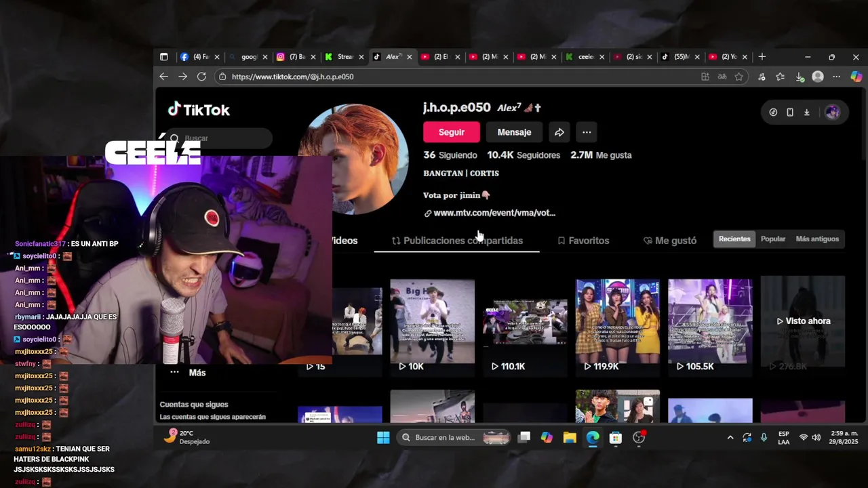View 36 Siguiendo list

450,155
